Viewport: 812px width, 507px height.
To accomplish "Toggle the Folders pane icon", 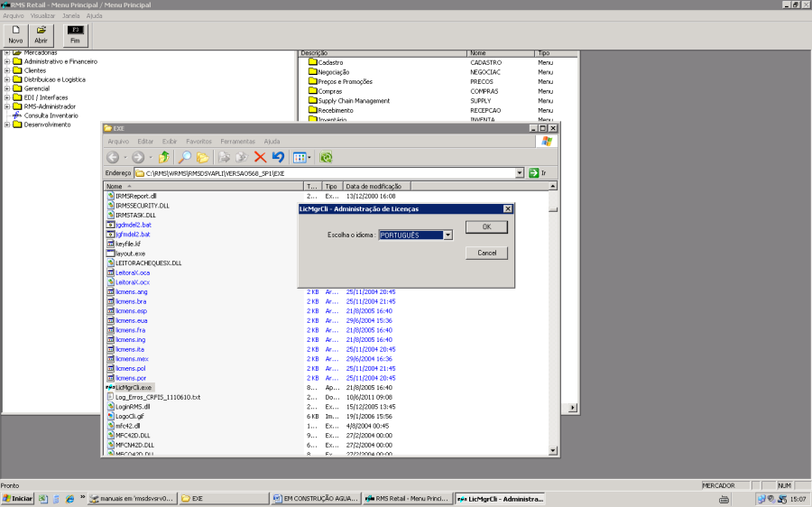I will click(x=202, y=157).
